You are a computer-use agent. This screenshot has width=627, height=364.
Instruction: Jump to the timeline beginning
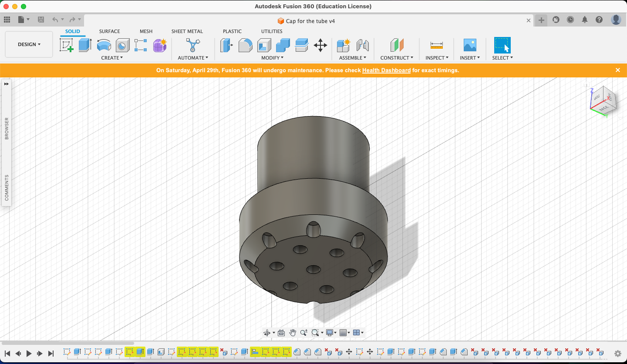click(x=7, y=354)
